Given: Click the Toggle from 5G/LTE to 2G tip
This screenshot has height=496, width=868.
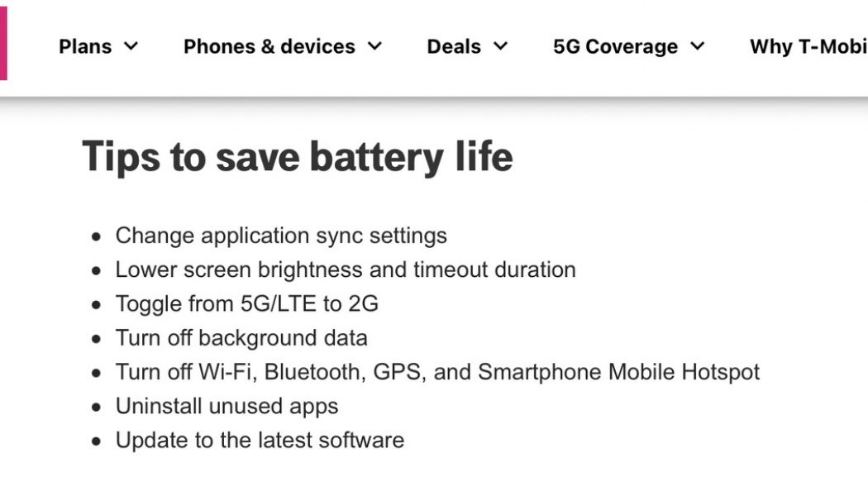Looking at the screenshot, I should pos(247,303).
